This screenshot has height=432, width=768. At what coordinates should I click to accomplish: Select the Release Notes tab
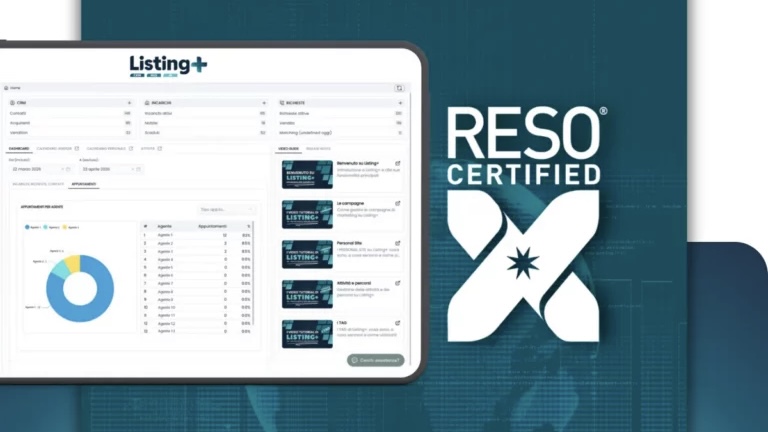tap(318, 148)
